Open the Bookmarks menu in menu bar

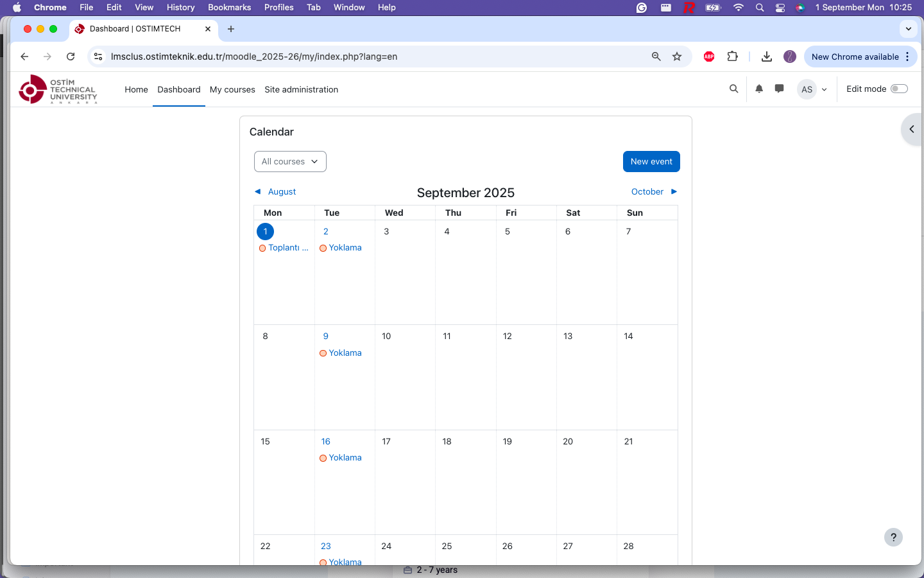click(229, 8)
